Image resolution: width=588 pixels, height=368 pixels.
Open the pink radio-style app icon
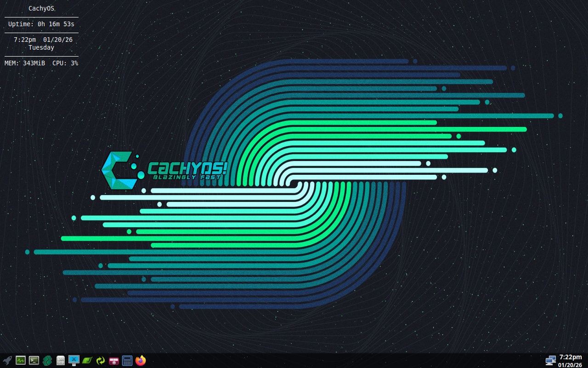click(114, 361)
